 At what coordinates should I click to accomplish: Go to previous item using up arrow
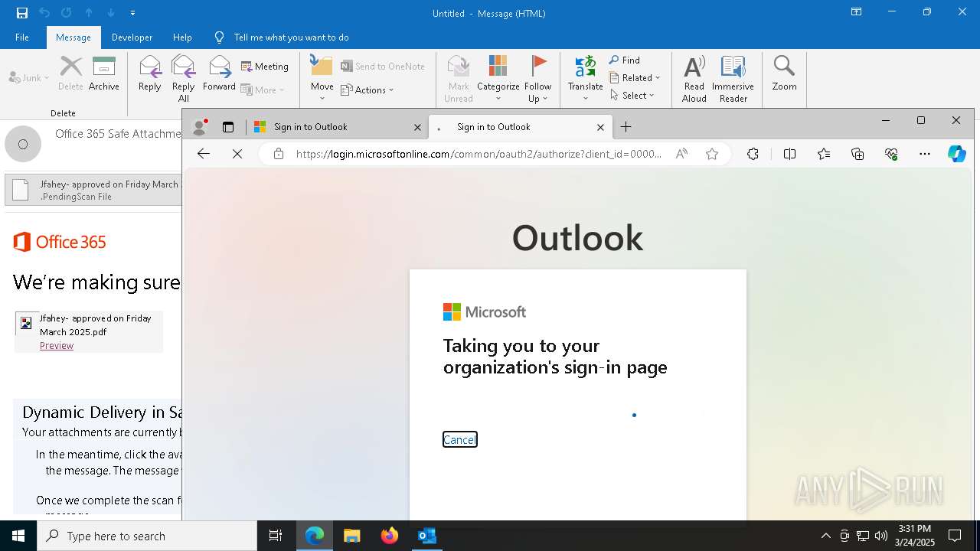click(x=89, y=13)
